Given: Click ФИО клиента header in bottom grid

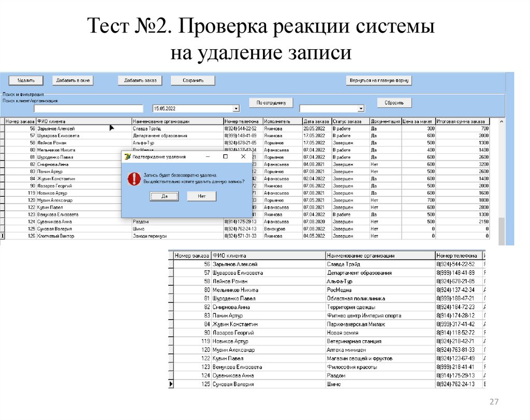Looking at the screenshot, I should 269,256.
